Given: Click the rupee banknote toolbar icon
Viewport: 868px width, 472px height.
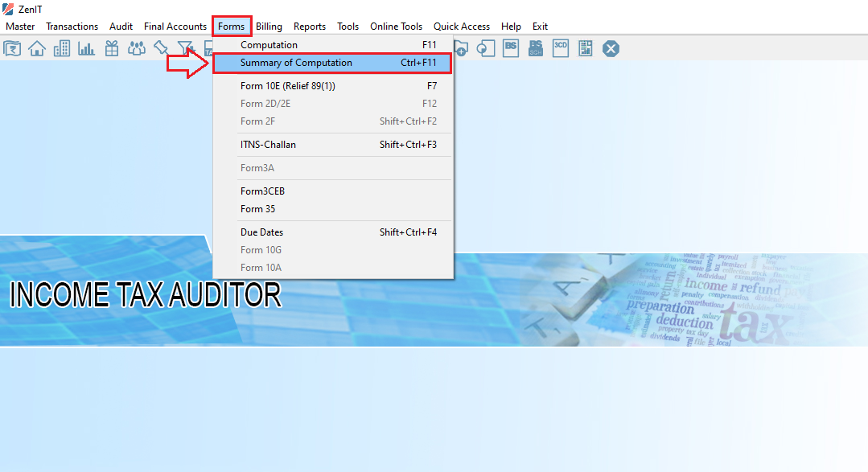Looking at the screenshot, I should click(12, 49).
